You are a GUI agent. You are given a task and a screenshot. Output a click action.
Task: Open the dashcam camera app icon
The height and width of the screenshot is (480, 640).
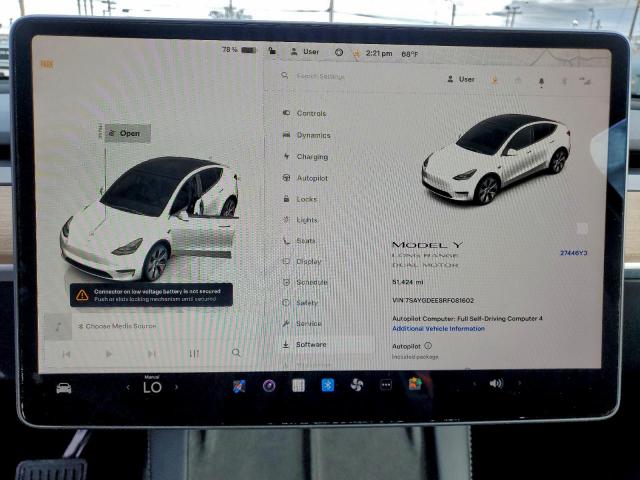pos(269,385)
